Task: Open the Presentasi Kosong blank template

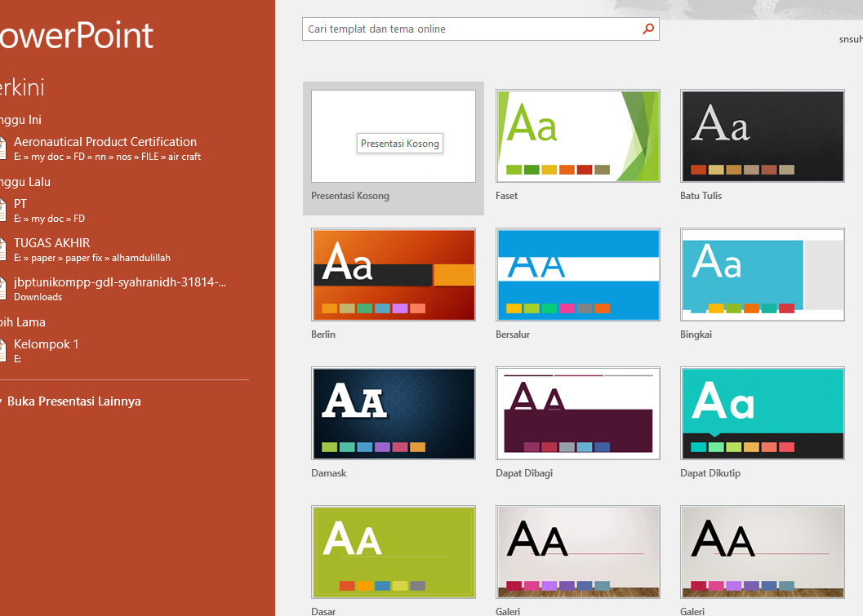Action: click(393, 135)
